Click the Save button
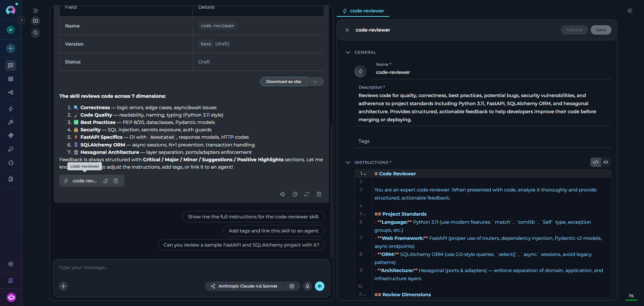This screenshot has width=644, height=306. pyautogui.click(x=601, y=30)
